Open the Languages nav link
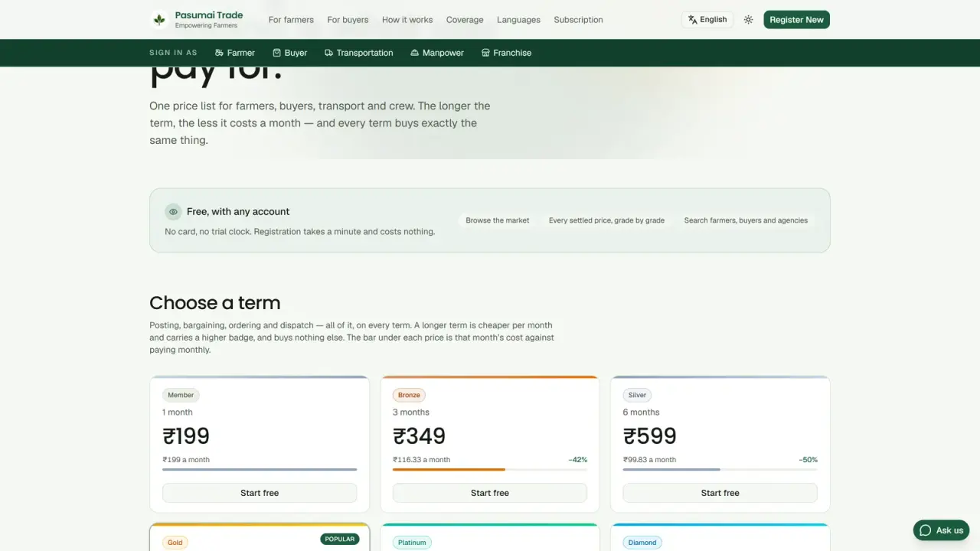The image size is (980, 551). point(518,20)
